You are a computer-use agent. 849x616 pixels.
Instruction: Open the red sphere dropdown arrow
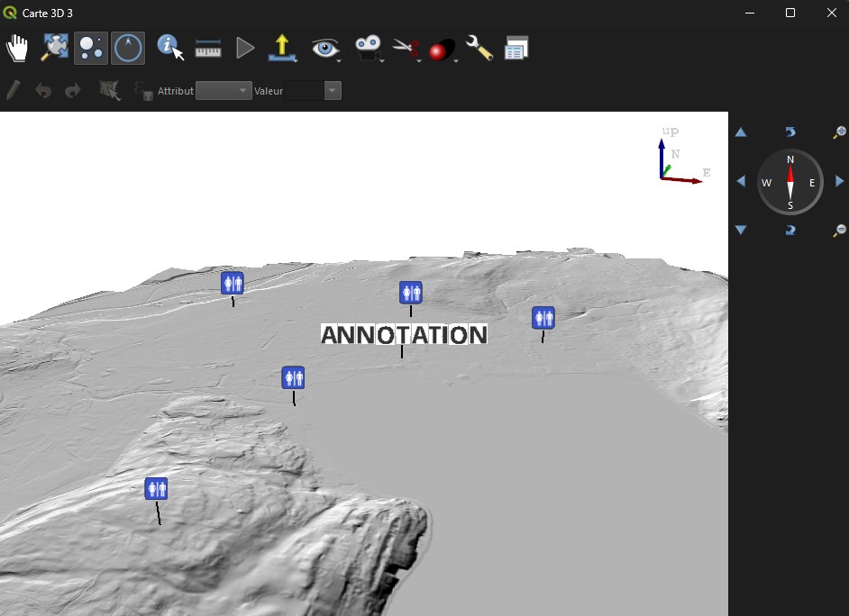pos(456,61)
